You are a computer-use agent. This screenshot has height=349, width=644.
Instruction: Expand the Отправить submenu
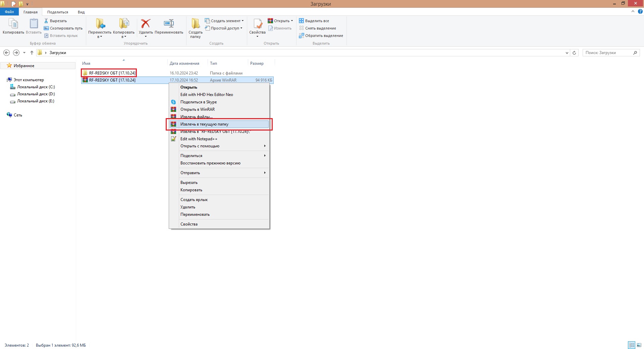219,173
